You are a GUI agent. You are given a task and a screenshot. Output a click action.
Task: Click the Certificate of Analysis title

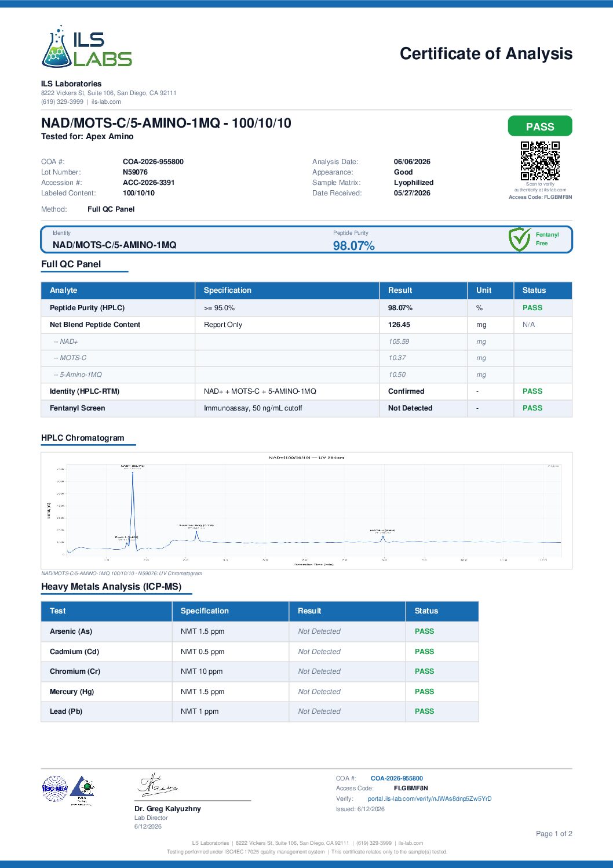coord(486,54)
